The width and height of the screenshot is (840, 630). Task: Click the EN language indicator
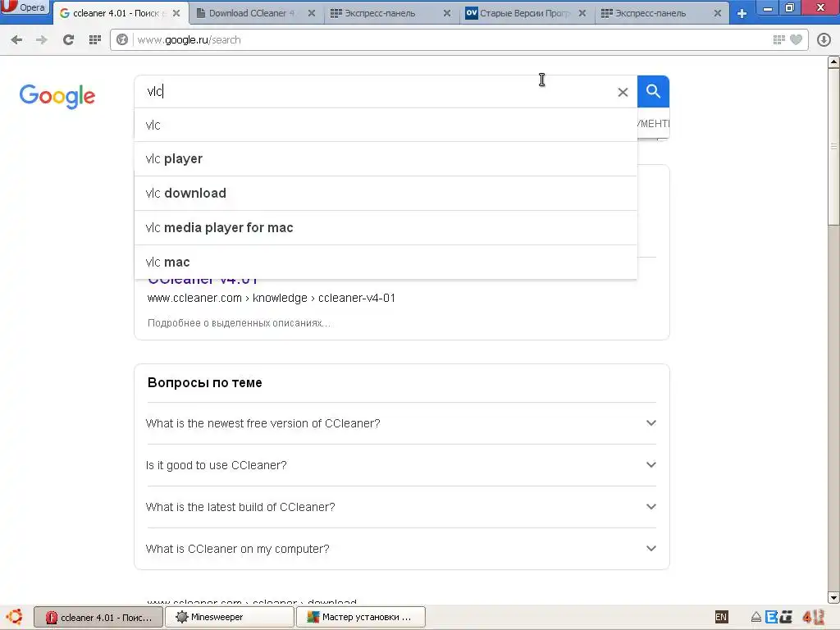click(721, 617)
